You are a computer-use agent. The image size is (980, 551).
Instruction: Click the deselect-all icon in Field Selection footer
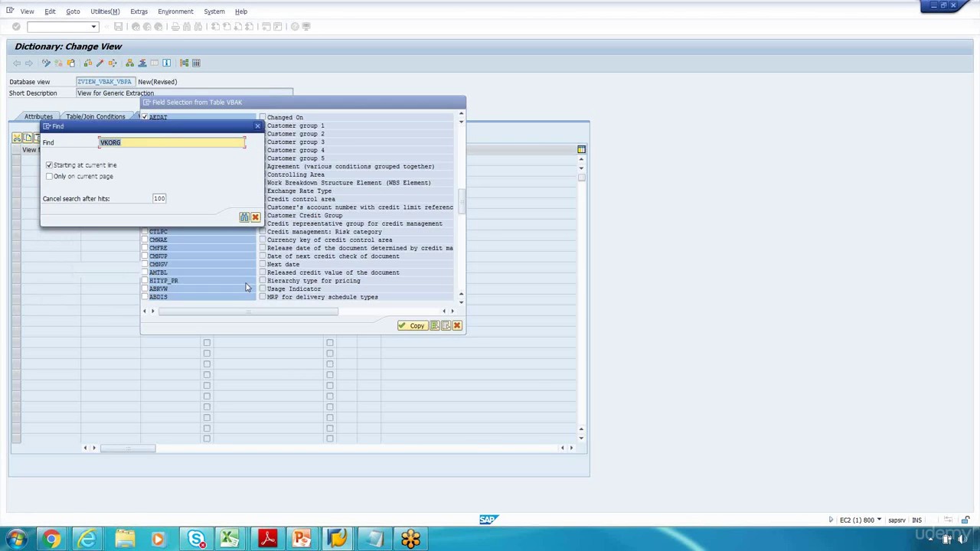(446, 326)
